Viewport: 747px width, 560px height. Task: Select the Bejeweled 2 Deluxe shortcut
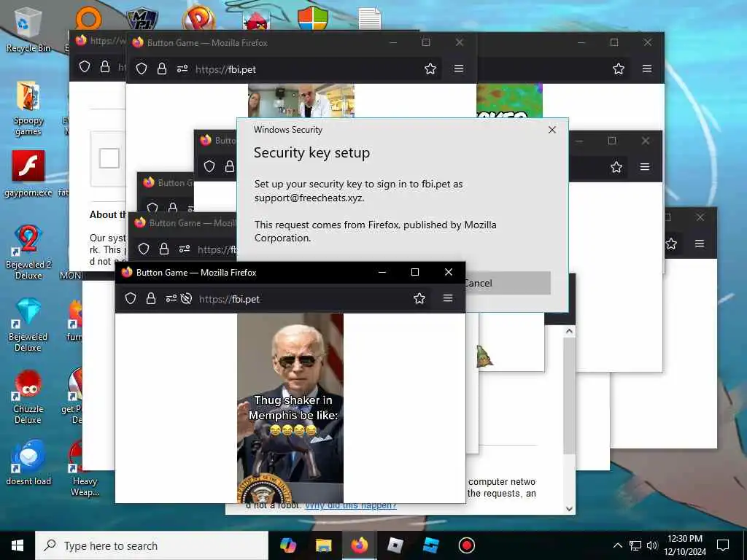click(28, 252)
